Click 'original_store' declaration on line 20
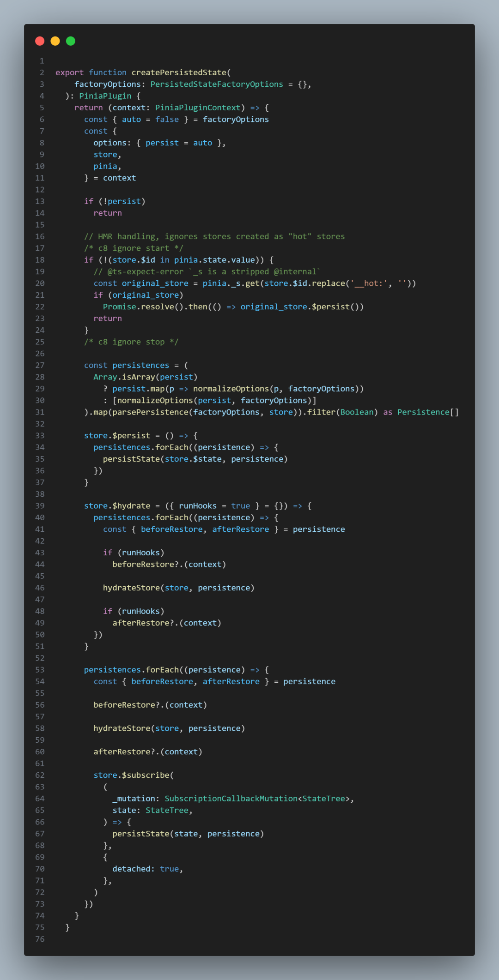This screenshot has height=980, width=499. [155, 283]
